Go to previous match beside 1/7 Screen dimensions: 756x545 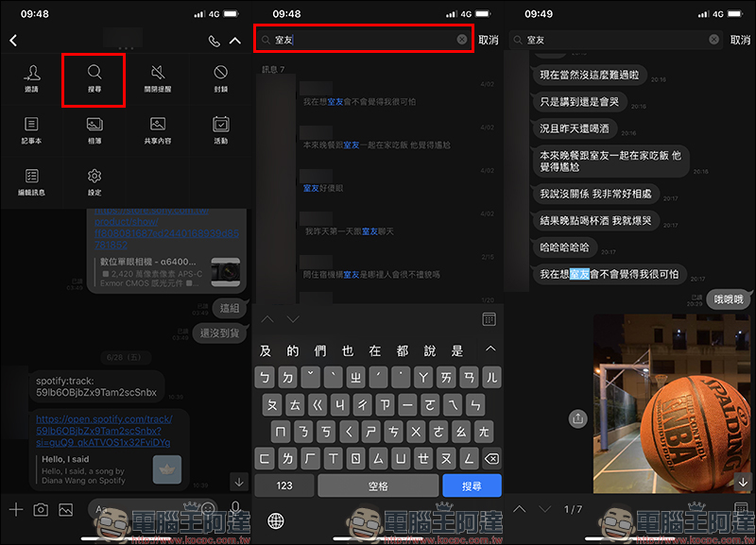519,509
